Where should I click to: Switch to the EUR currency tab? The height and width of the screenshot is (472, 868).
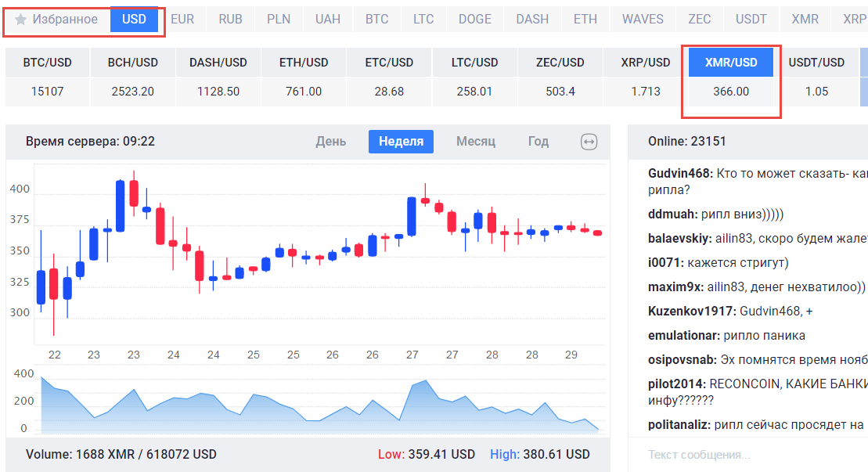point(182,20)
